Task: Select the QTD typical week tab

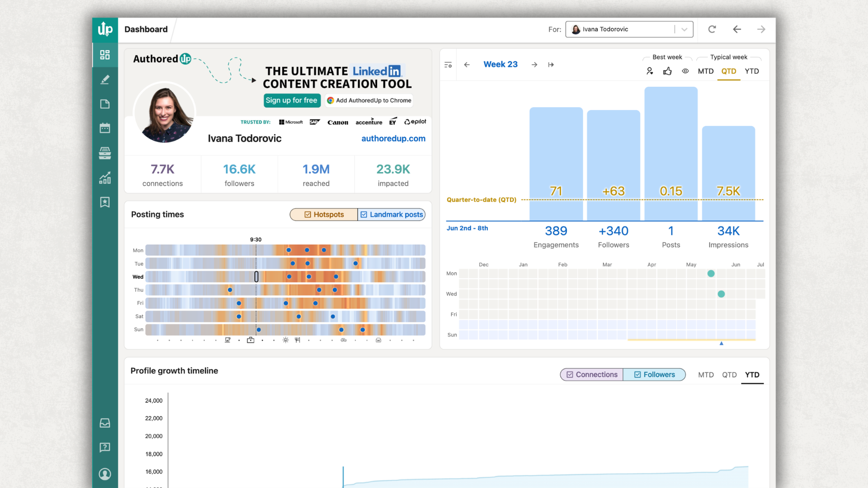Action: point(729,71)
